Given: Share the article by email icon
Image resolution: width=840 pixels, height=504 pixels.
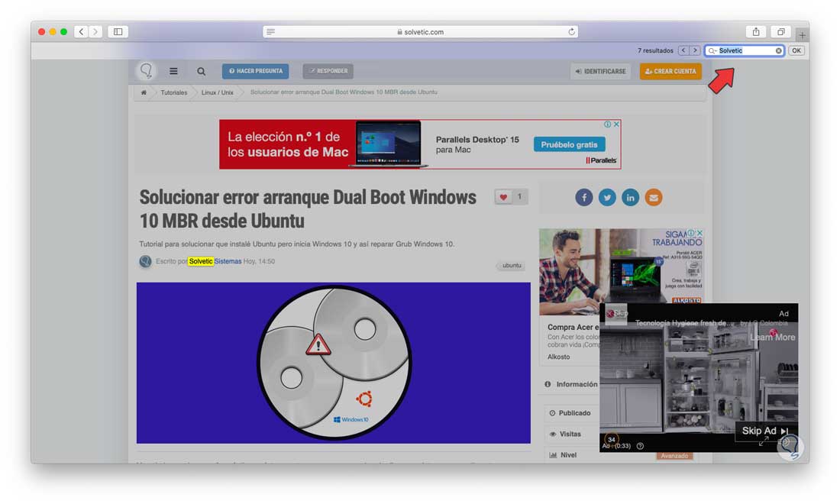Looking at the screenshot, I should 653,198.
